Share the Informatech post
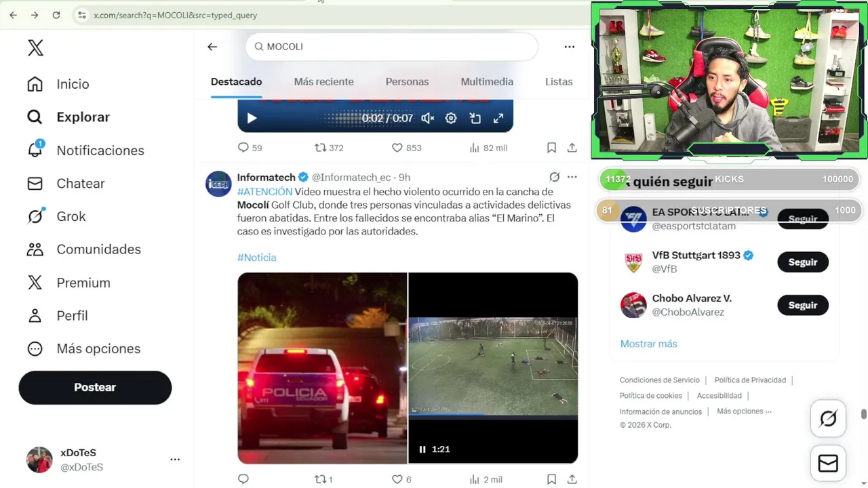The height and width of the screenshot is (488, 868). coord(572,479)
